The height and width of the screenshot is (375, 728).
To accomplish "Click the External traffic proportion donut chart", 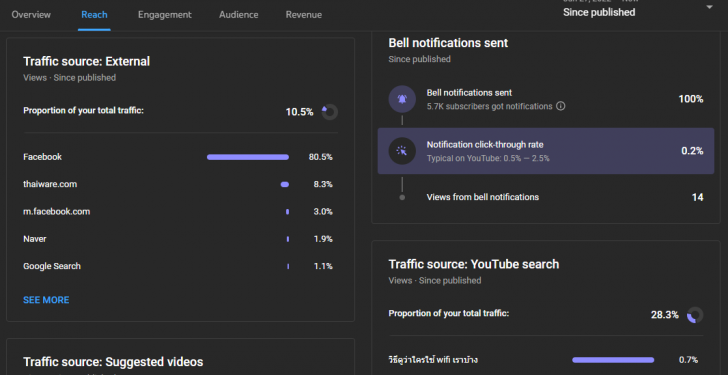I will click(x=330, y=112).
